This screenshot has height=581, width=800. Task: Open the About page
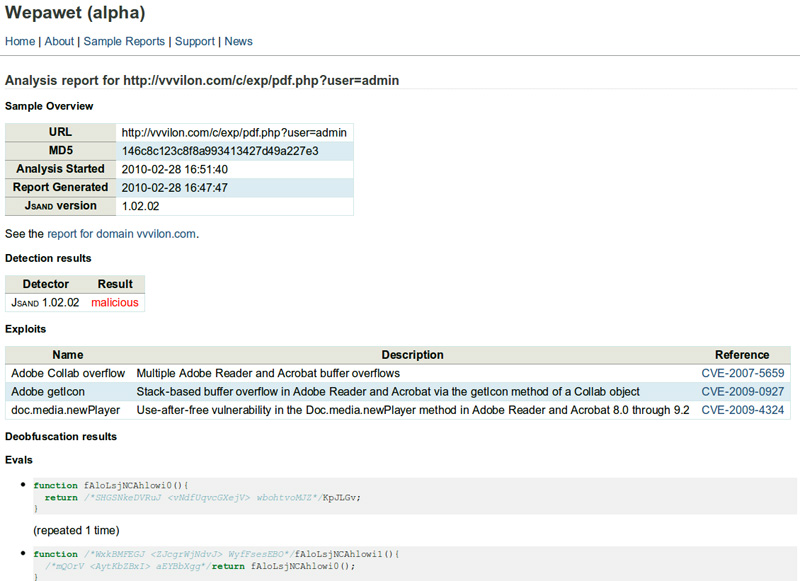(x=58, y=41)
